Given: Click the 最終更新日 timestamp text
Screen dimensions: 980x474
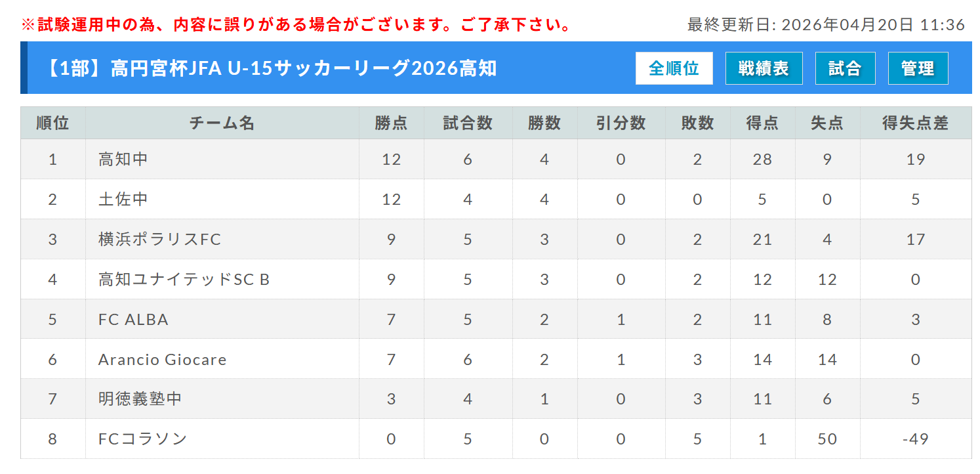Looking at the screenshot, I should tap(826, 25).
